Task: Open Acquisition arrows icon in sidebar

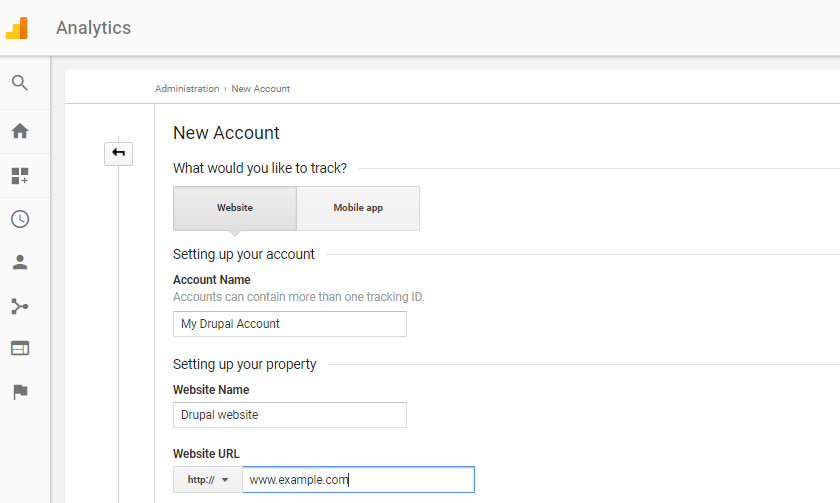Action: [x=20, y=306]
